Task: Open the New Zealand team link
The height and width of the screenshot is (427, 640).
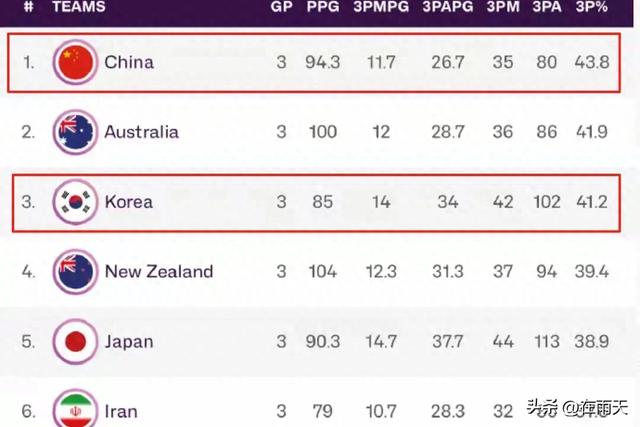Action: point(159,271)
